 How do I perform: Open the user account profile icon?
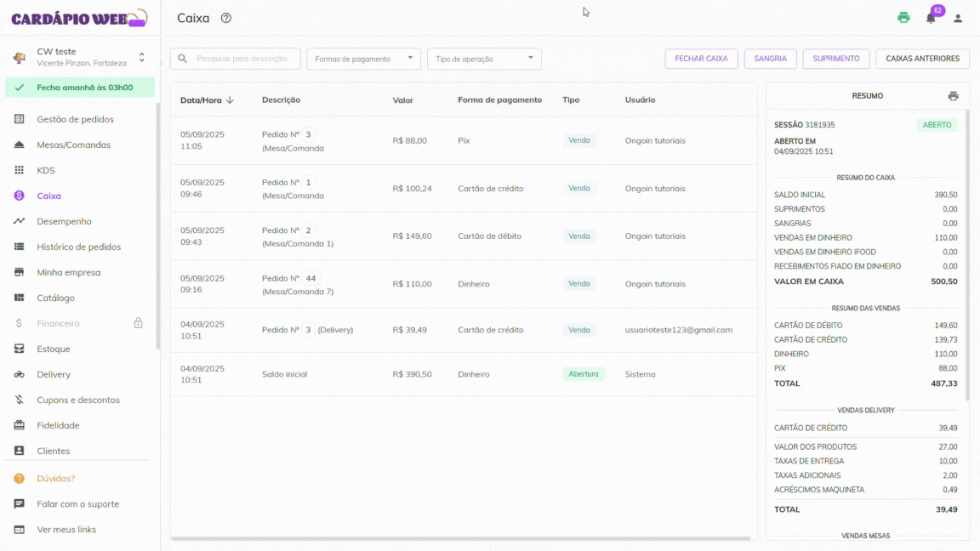tap(958, 18)
